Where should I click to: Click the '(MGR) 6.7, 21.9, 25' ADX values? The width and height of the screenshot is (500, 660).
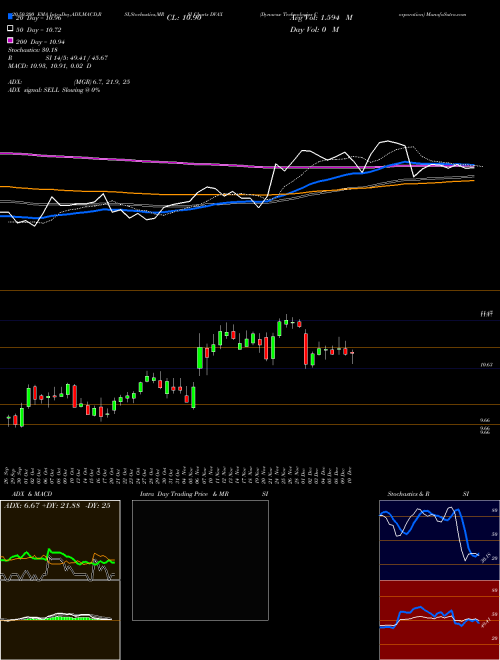[101, 82]
